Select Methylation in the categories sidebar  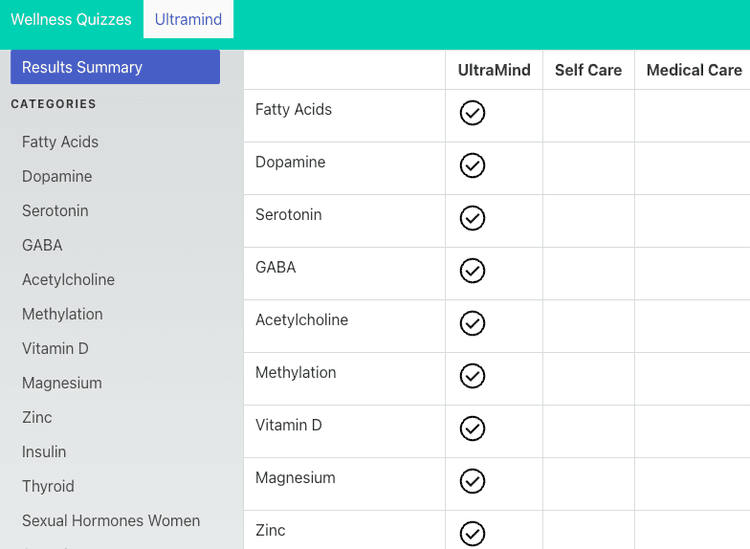tap(62, 314)
